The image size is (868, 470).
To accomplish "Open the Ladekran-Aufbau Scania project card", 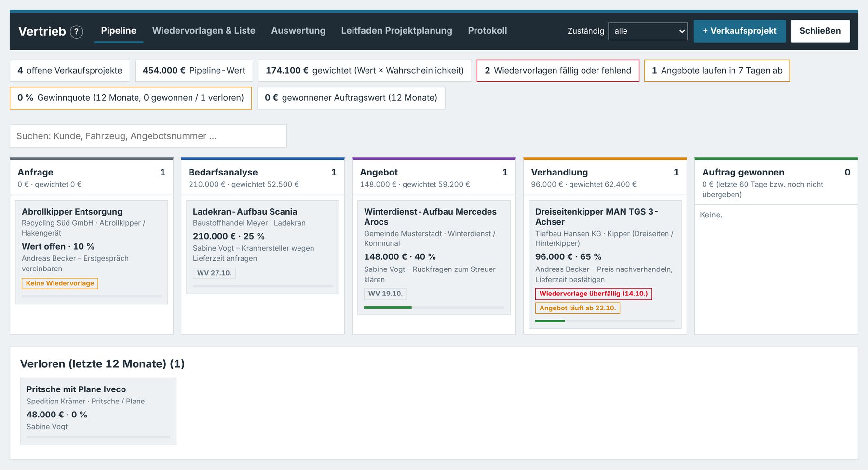I will (x=263, y=247).
